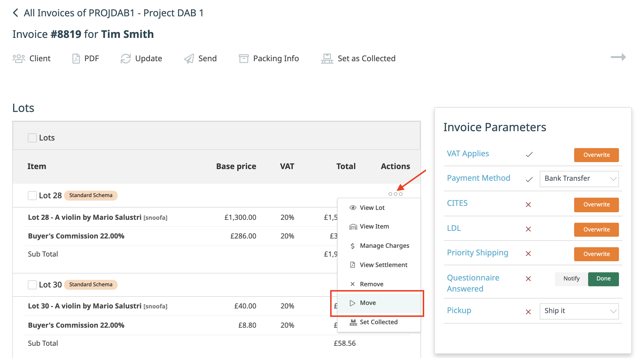Click the CITES red cross status
The height and width of the screenshot is (358, 644).
528,205
